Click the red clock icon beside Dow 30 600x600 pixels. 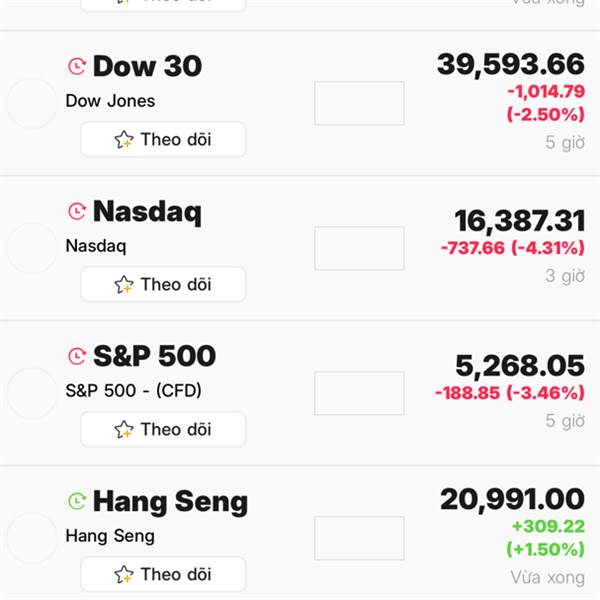[x=77, y=67]
